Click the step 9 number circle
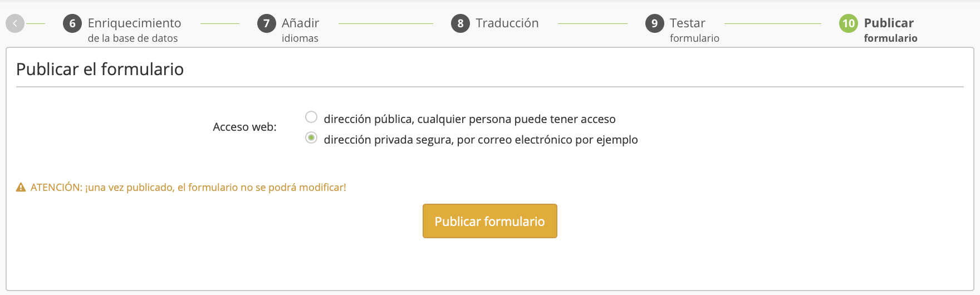 point(654,23)
